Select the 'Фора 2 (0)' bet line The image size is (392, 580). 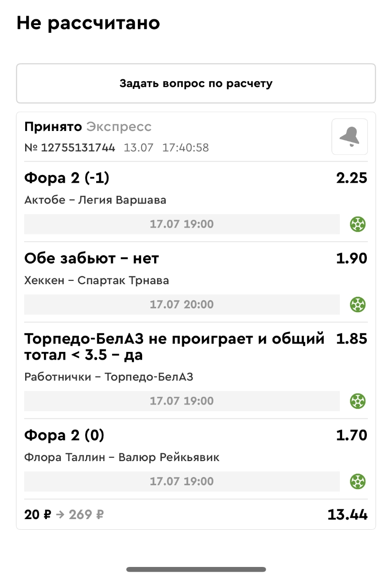(x=64, y=435)
